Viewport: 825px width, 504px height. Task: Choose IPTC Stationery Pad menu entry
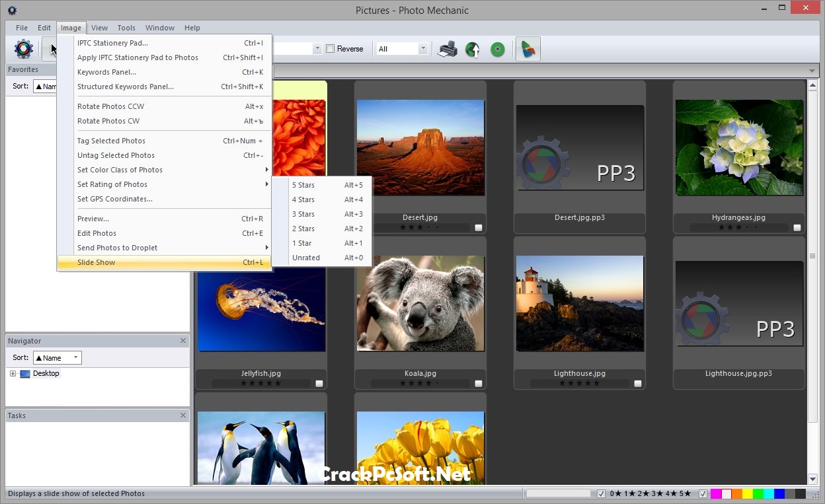tap(164, 43)
